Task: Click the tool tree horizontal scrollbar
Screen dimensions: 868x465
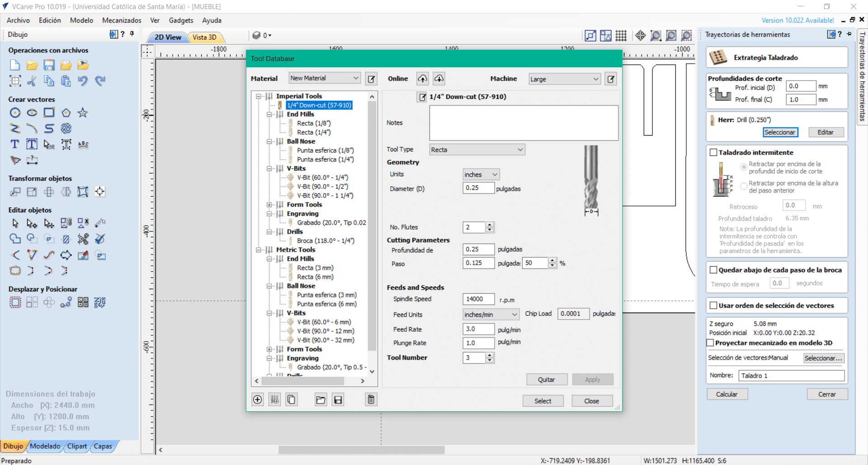Action: [x=302, y=381]
